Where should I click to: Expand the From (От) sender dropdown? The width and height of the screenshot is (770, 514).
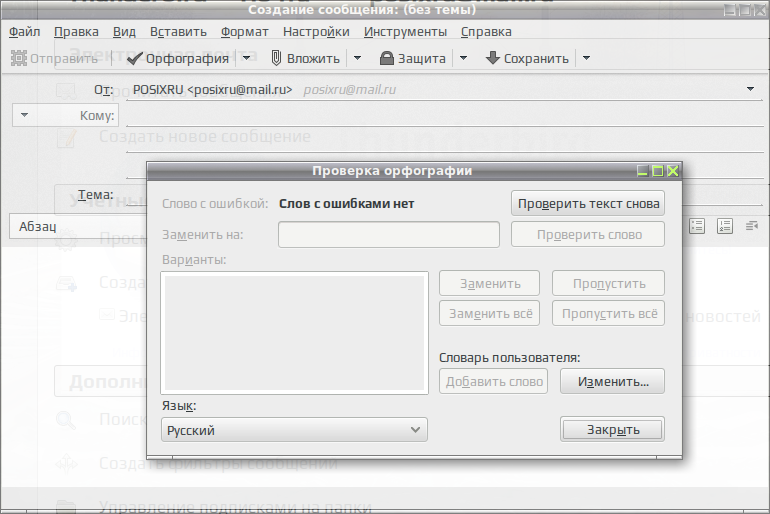click(750, 89)
